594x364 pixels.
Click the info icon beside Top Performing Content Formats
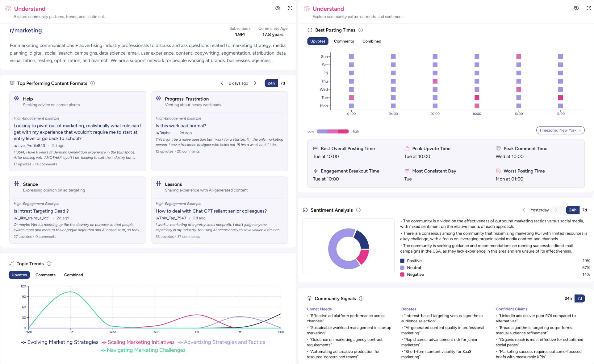pyautogui.click(x=92, y=83)
